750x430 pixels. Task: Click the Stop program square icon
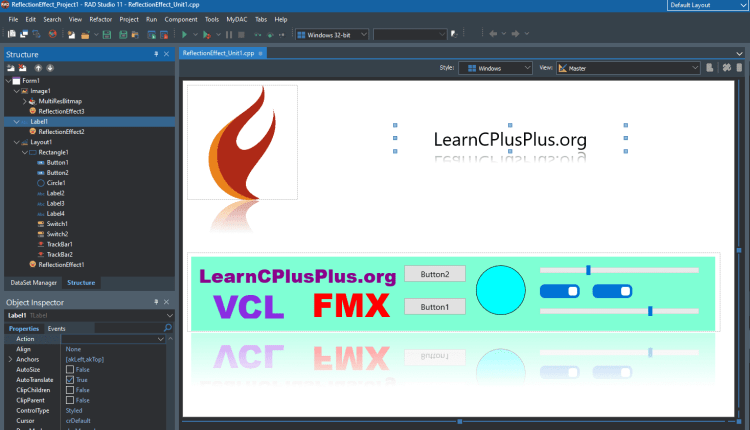pyautogui.click(x=242, y=34)
